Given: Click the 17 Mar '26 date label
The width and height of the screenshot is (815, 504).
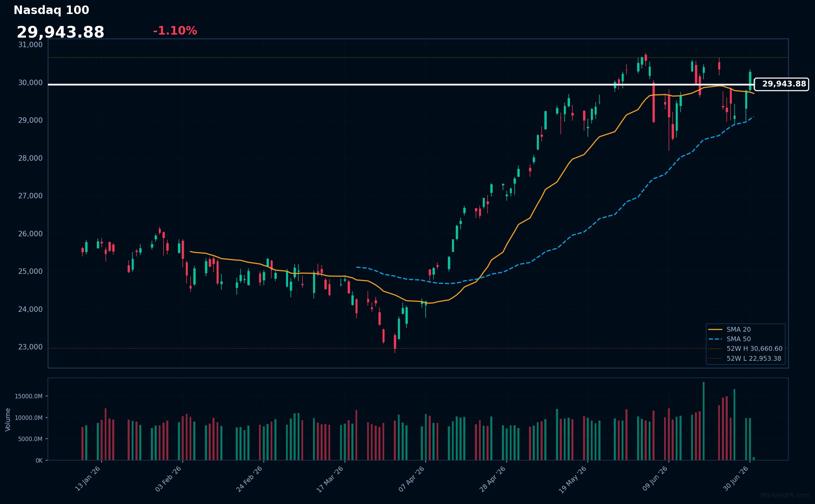Looking at the screenshot, I should point(330,479).
